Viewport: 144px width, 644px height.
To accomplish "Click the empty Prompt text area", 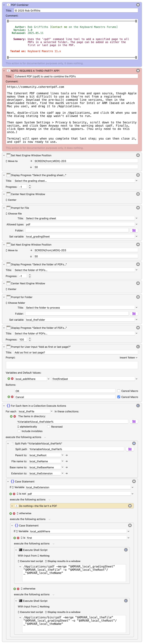I will tap(72, 365).
